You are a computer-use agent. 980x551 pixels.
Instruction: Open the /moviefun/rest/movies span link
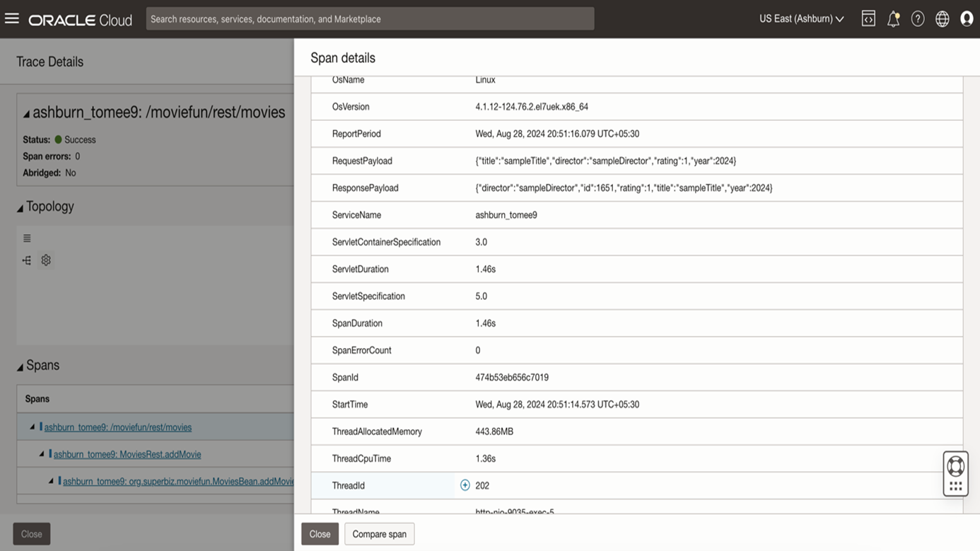click(117, 427)
